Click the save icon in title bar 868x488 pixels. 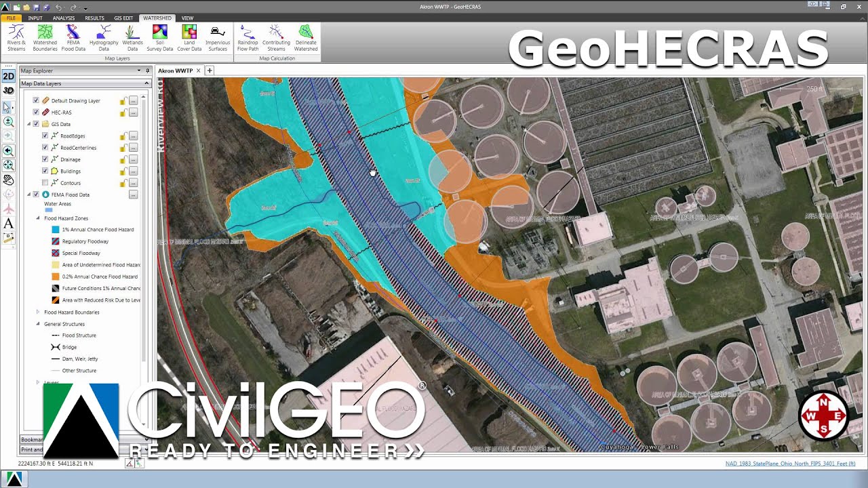pos(36,7)
